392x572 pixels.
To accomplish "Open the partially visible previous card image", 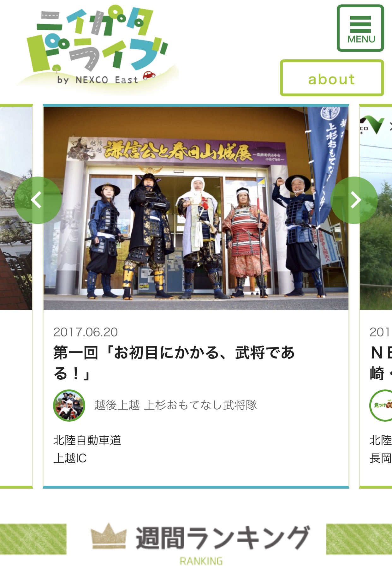I will 16,208.
